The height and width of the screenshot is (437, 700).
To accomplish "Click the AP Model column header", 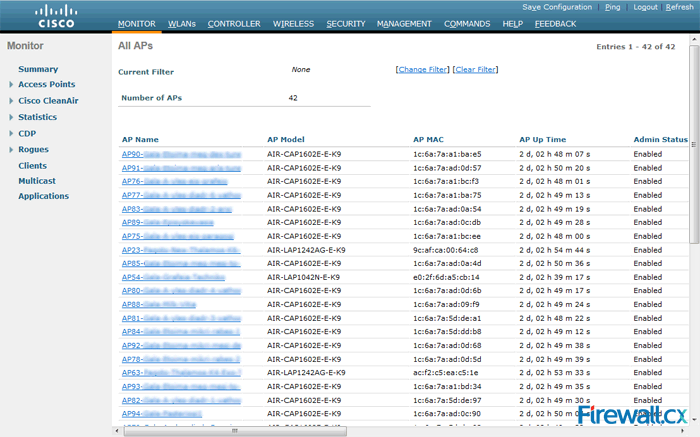I will pyautogui.click(x=286, y=140).
